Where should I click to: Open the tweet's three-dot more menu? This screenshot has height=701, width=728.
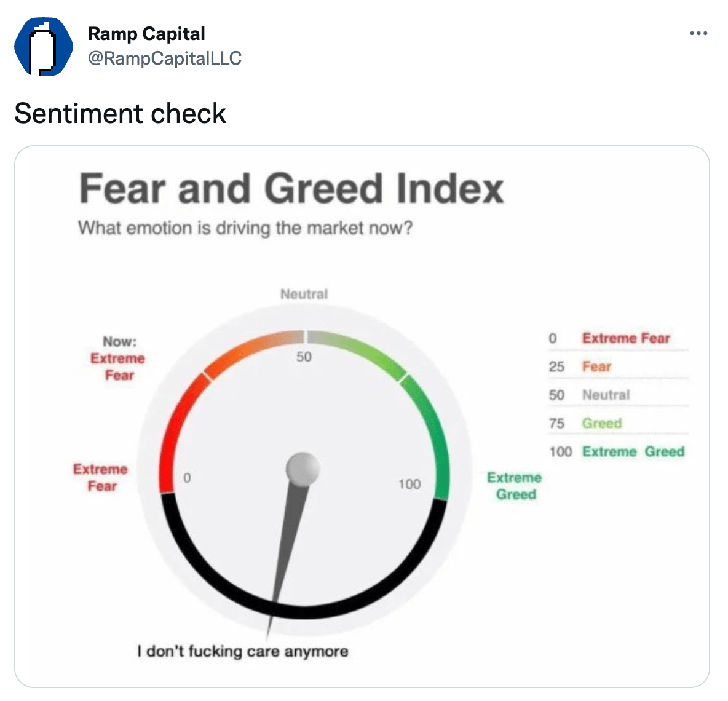698,33
